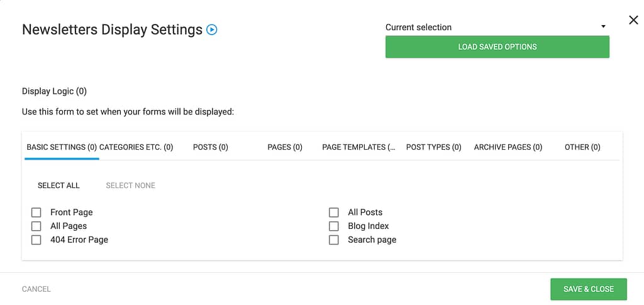Switch to the Categories Etc. tab
This screenshot has width=644, height=305.
(136, 147)
